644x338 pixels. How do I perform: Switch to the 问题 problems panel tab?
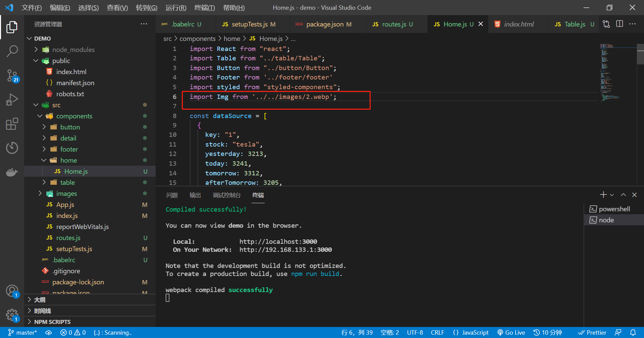[172, 195]
